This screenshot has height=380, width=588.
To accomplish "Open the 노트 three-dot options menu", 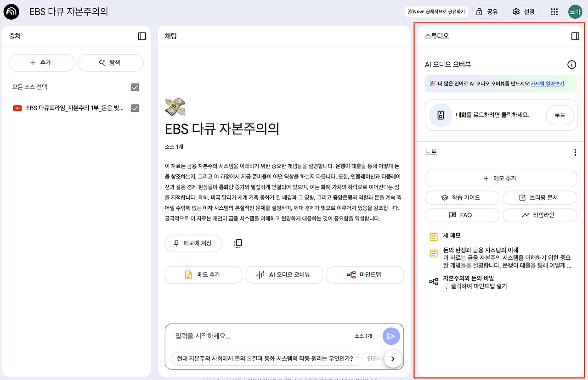I will click(575, 152).
